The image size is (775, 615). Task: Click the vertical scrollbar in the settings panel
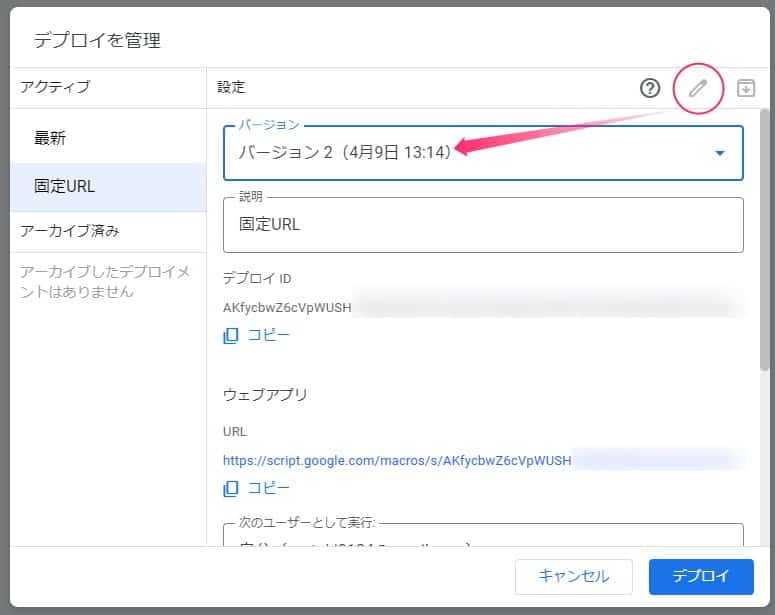[x=765, y=250]
